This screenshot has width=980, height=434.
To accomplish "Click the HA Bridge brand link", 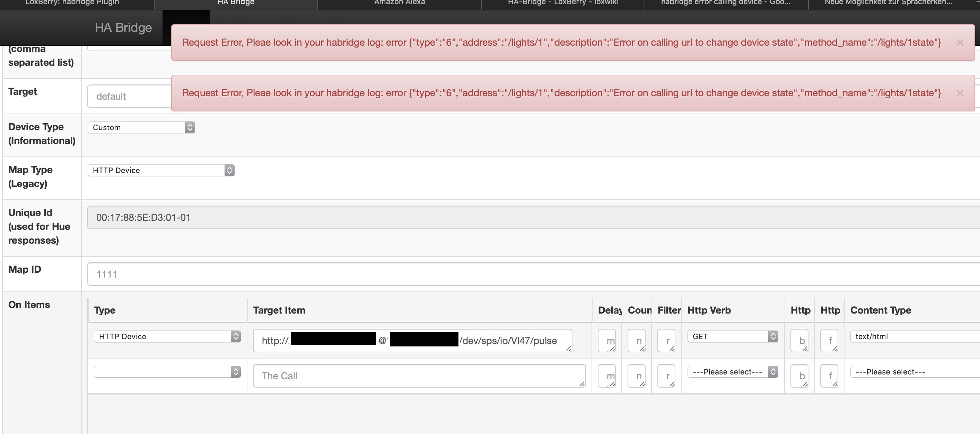I will [x=123, y=28].
